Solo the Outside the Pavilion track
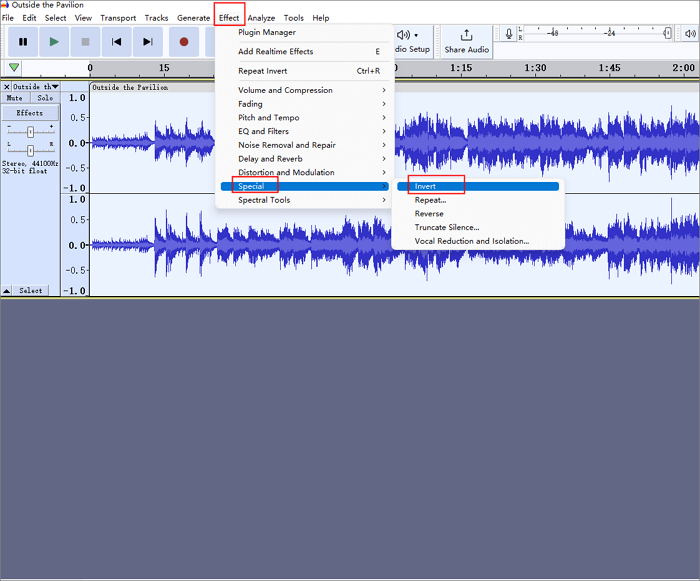 (x=45, y=98)
